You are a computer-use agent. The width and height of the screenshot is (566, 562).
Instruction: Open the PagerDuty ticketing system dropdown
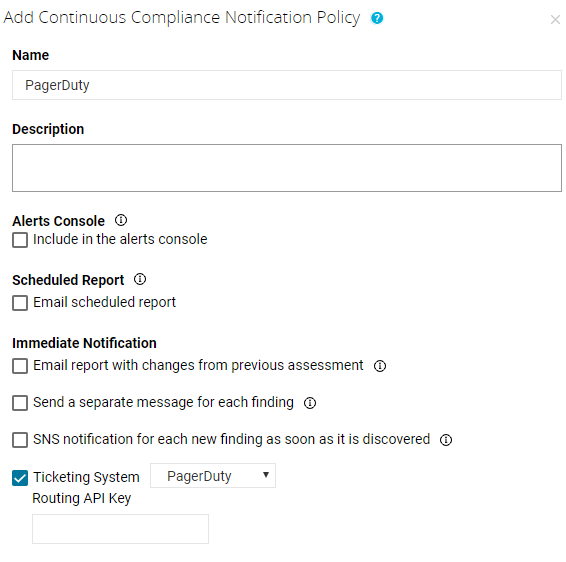click(x=213, y=476)
